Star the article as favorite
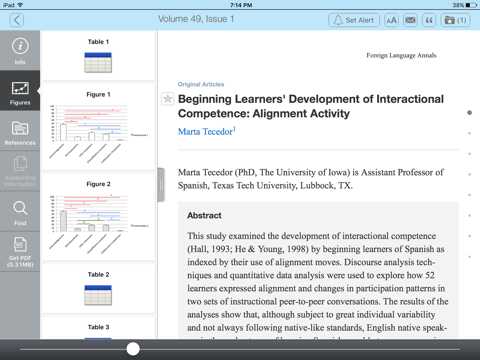This screenshot has height=360, width=480. [168, 99]
